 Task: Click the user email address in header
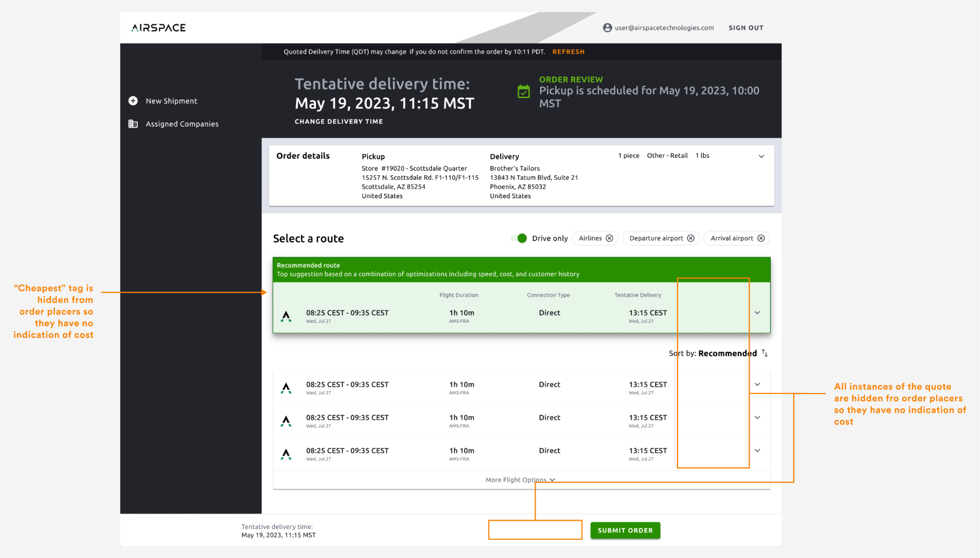click(664, 28)
